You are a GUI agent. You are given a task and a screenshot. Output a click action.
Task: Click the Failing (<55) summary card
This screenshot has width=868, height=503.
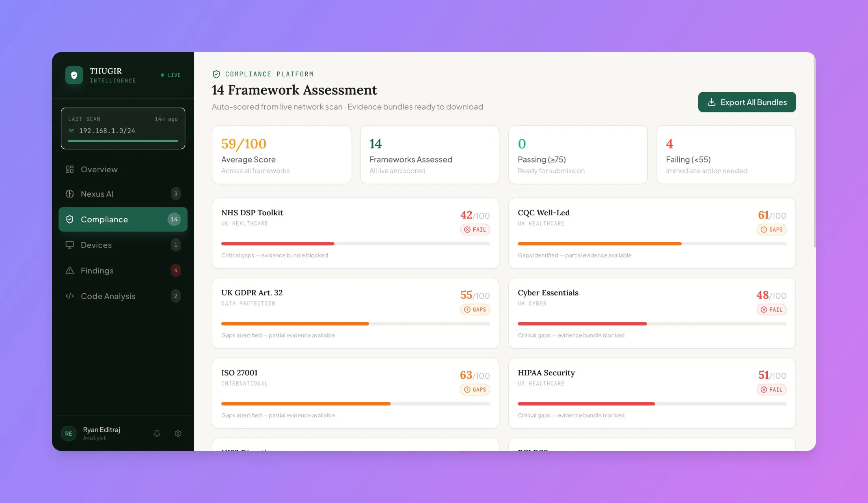tap(726, 155)
